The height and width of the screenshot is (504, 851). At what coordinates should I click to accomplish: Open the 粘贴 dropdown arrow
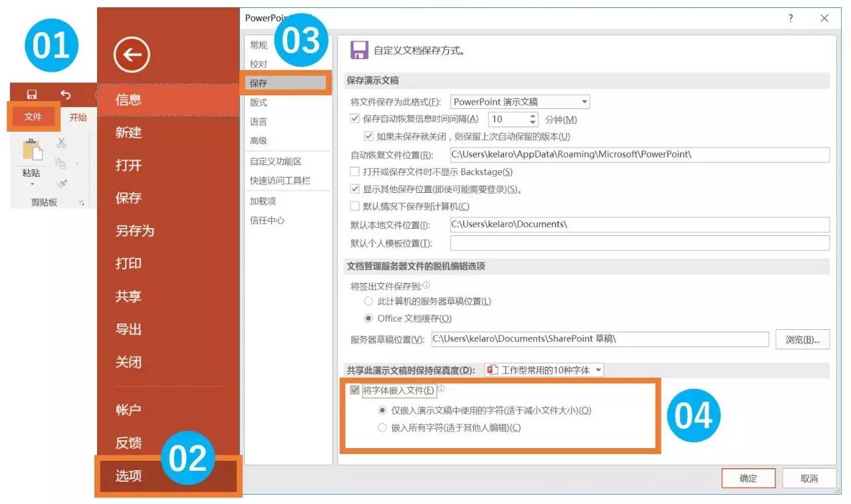(31, 184)
